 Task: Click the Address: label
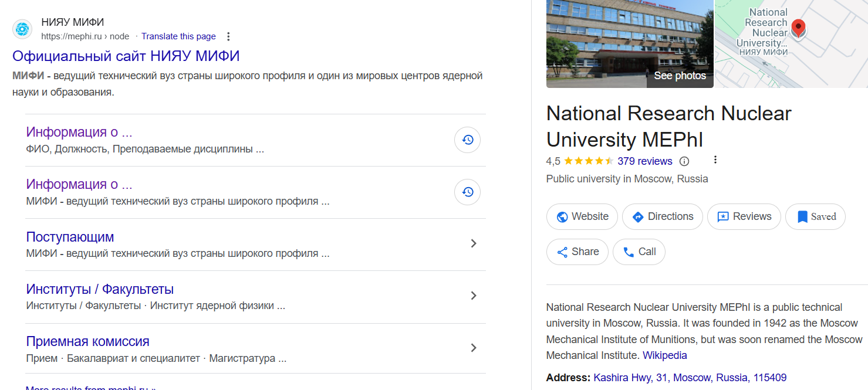[x=569, y=378]
